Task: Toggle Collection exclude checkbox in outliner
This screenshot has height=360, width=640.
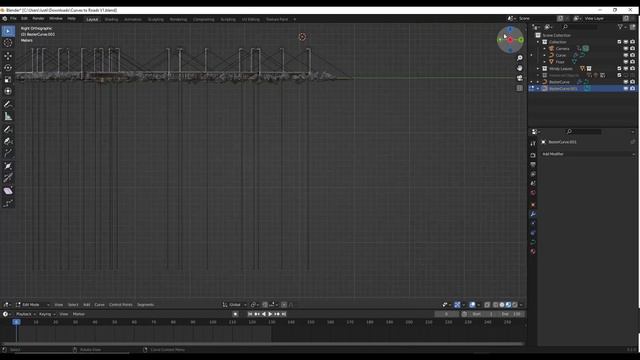Action: tap(619, 42)
